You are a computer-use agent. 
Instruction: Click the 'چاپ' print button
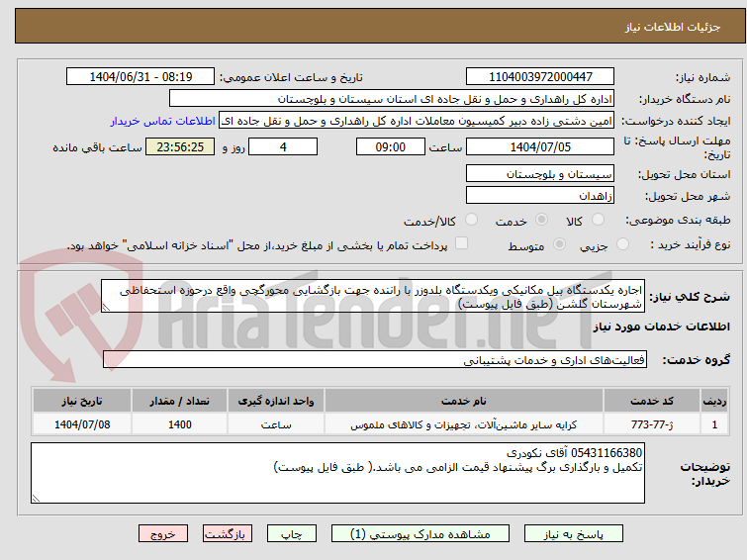coord(292,534)
